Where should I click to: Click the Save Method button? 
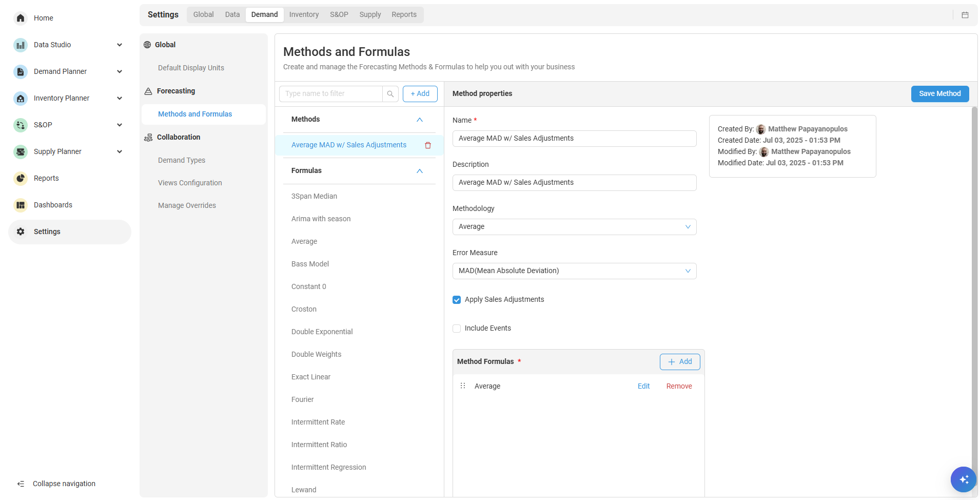click(x=939, y=94)
